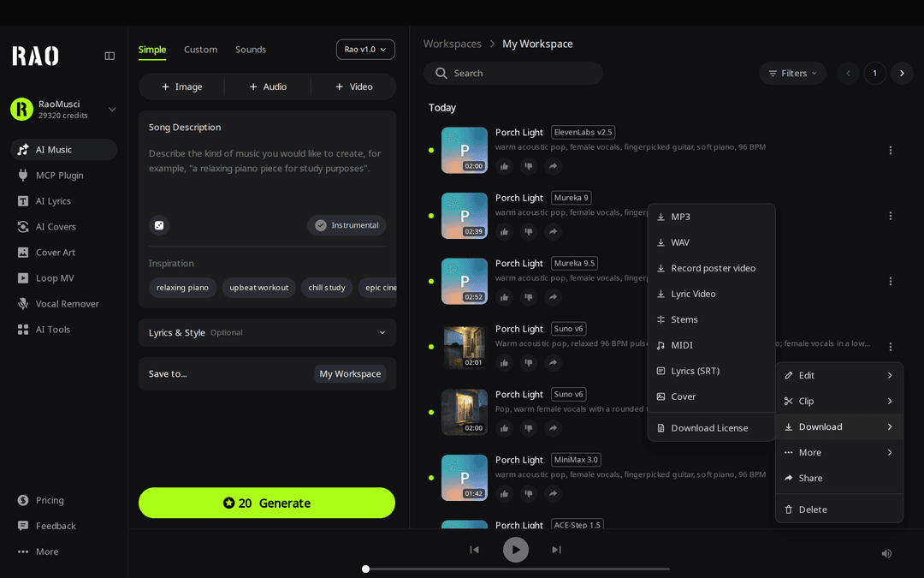The width and height of the screenshot is (924, 578).
Task: Go to next page arrow
Action: coord(902,73)
